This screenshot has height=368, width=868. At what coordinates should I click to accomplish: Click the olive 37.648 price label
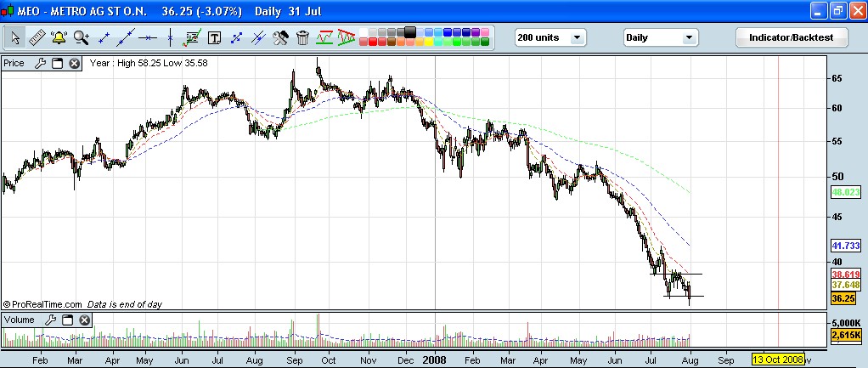(x=845, y=285)
